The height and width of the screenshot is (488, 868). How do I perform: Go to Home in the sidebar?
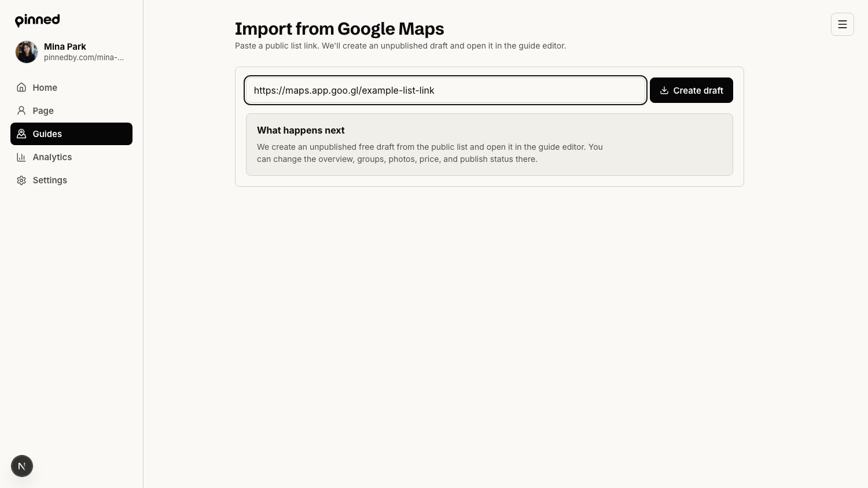71,87
